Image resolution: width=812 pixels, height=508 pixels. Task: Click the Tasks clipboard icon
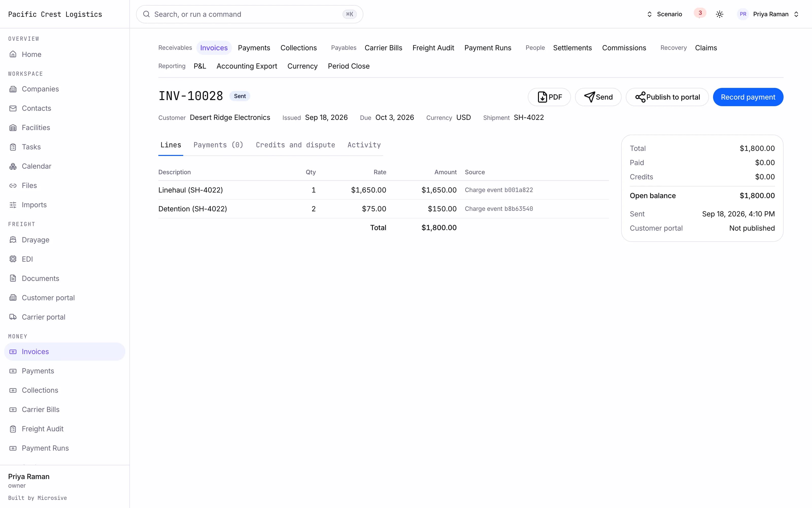point(13,147)
